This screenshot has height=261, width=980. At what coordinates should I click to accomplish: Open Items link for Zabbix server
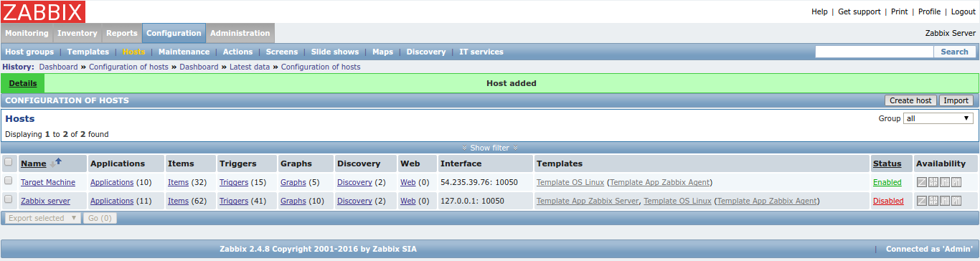point(179,201)
